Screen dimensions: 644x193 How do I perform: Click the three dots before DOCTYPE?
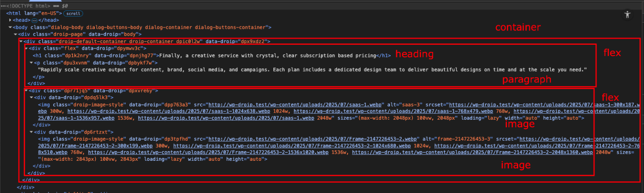3,6
